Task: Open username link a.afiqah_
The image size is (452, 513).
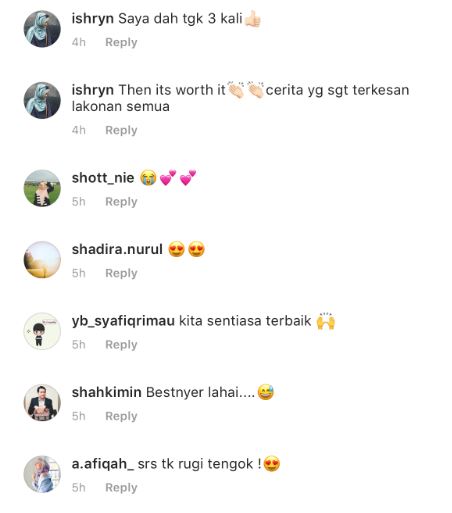Action: tap(103, 464)
